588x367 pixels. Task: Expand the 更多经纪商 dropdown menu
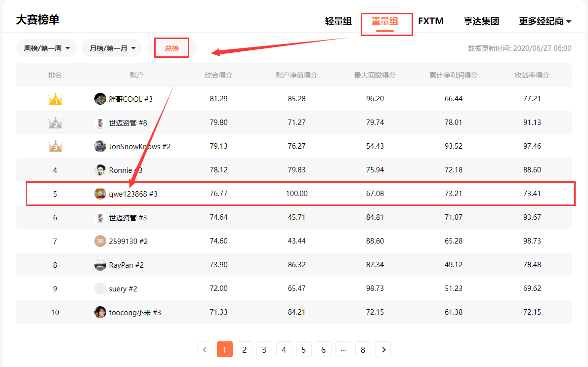[545, 21]
